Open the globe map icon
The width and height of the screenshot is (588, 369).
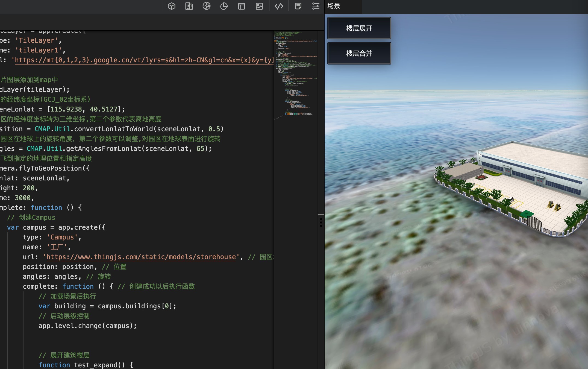[206, 6]
